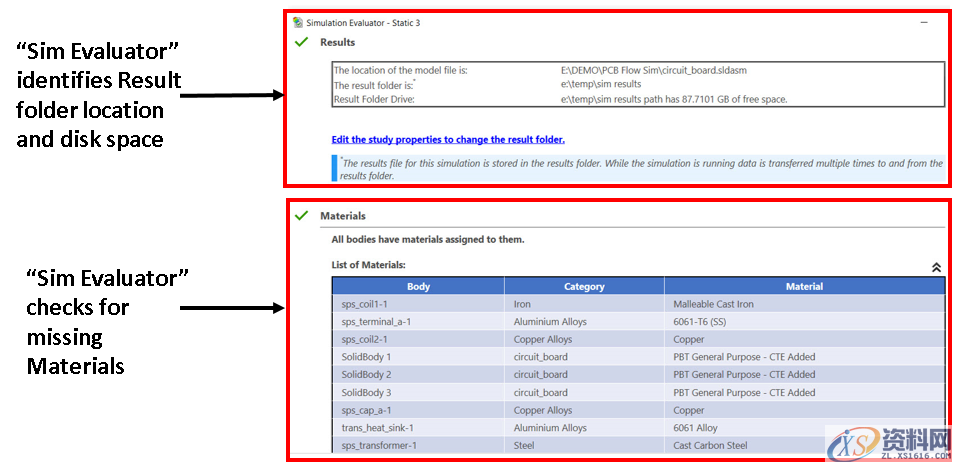Click the Category column header
The height and width of the screenshot is (469, 959).
[x=584, y=286]
